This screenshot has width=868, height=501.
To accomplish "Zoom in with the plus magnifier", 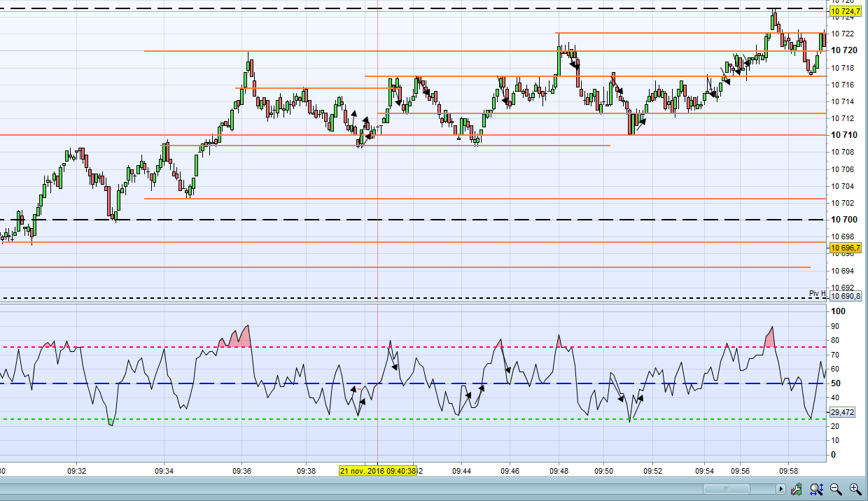I will tap(855, 489).
